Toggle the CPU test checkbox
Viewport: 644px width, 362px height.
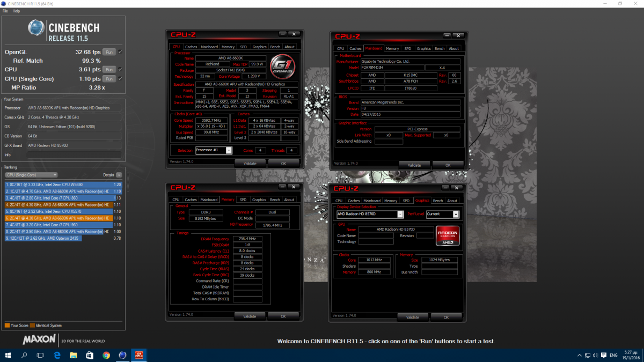(x=120, y=69)
